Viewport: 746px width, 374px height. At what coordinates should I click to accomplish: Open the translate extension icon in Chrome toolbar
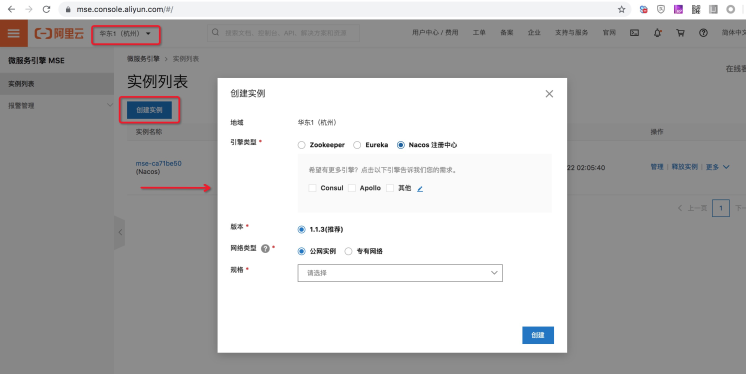643,9
